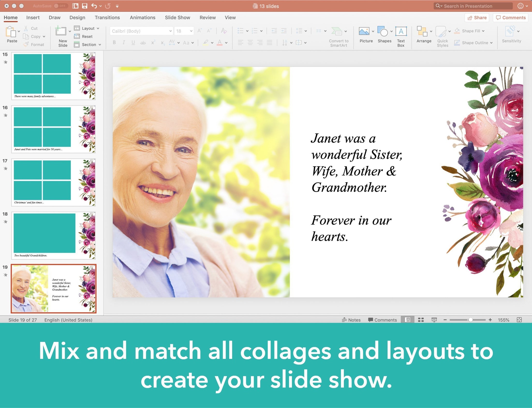The height and width of the screenshot is (408, 532).
Task: Click the Share button
Action: (477, 17)
